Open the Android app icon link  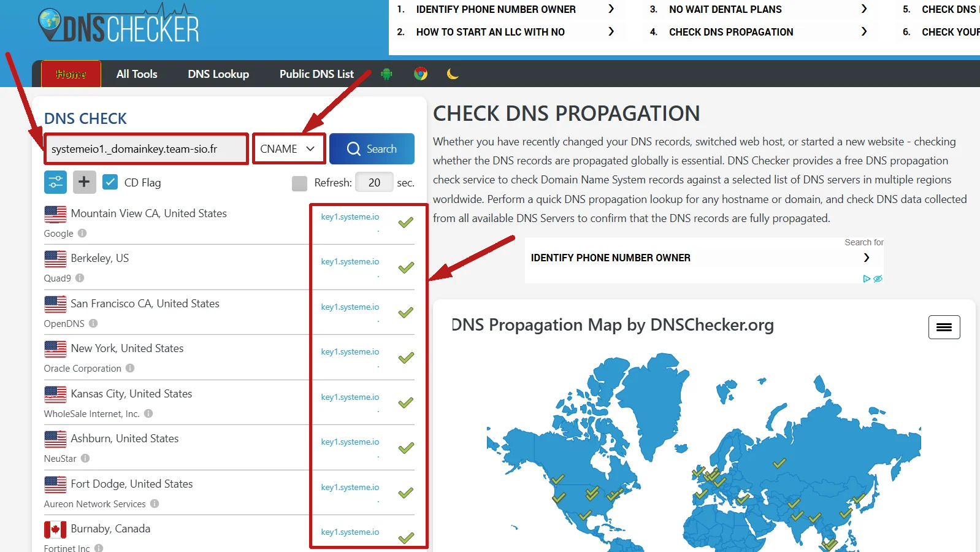386,74
